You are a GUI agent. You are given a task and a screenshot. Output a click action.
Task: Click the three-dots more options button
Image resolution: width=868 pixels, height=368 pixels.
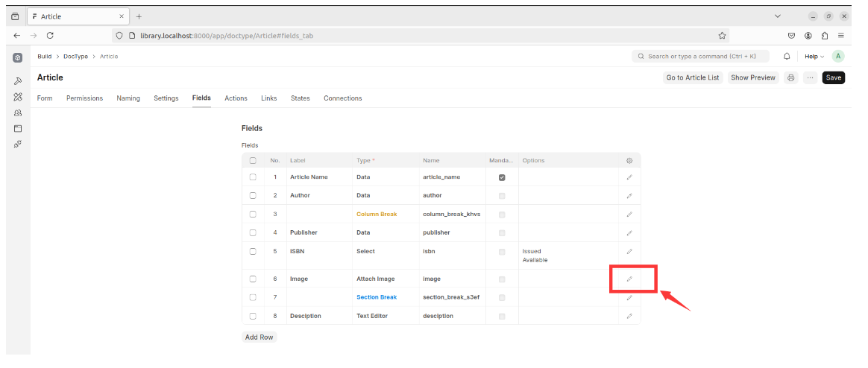click(x=810, y=77)
